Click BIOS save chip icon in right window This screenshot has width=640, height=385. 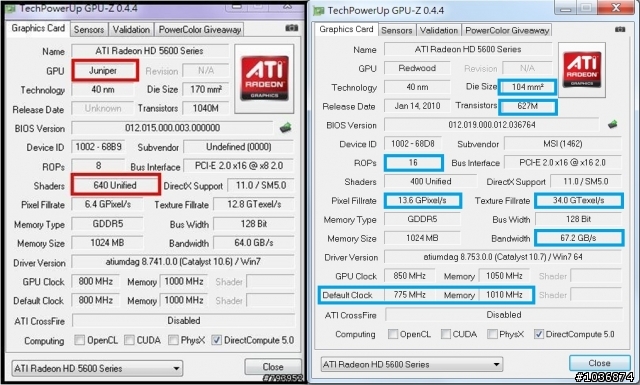(x=612, y=124)
